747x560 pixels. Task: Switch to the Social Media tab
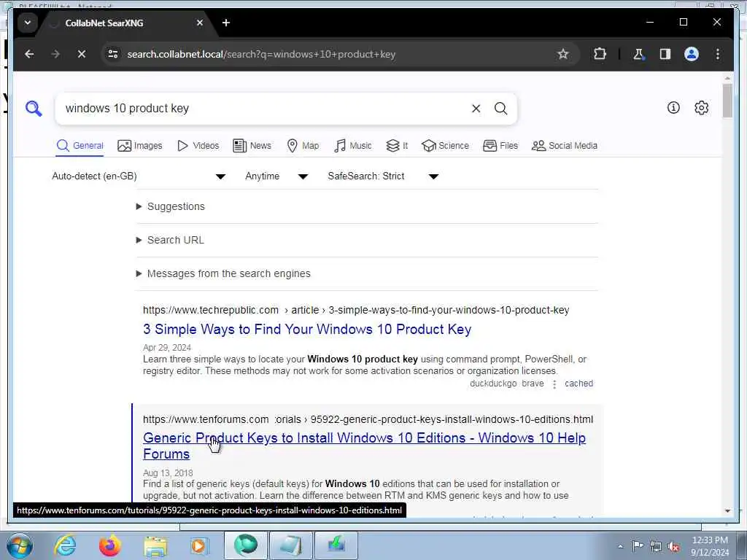click(x=565, y=146)
